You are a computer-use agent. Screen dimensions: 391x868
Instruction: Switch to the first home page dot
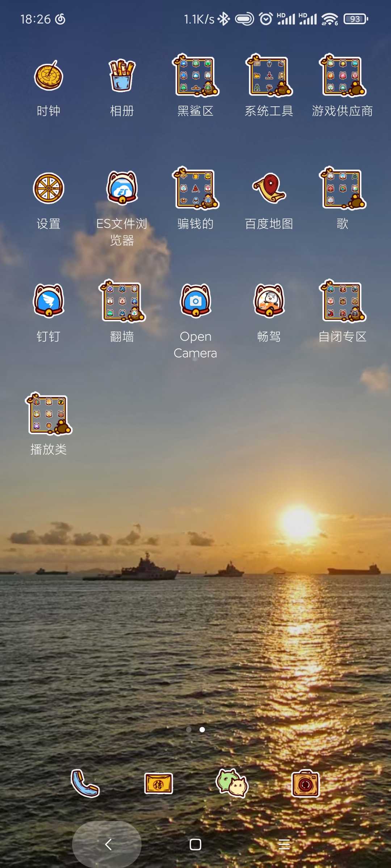click(189, 729)
